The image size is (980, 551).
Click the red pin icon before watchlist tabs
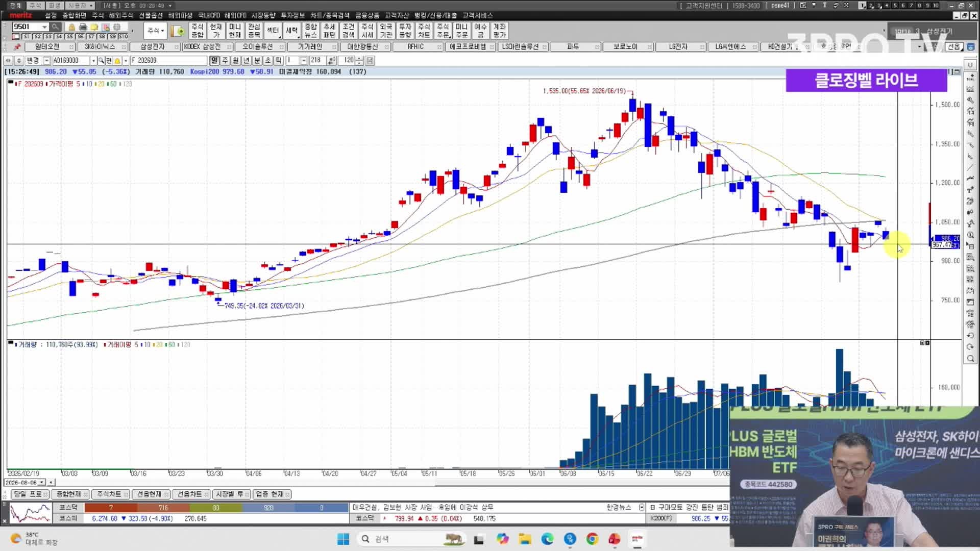coord(17,47)
